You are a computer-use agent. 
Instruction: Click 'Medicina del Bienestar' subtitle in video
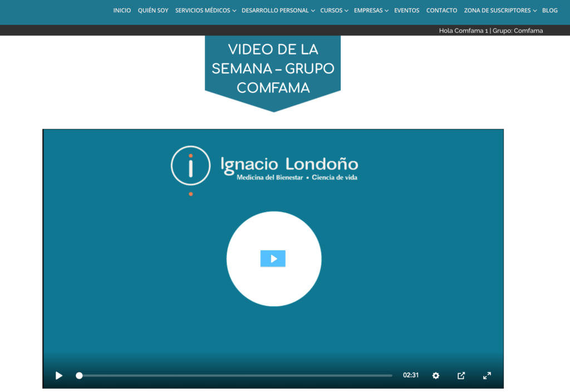coord(270,177)
